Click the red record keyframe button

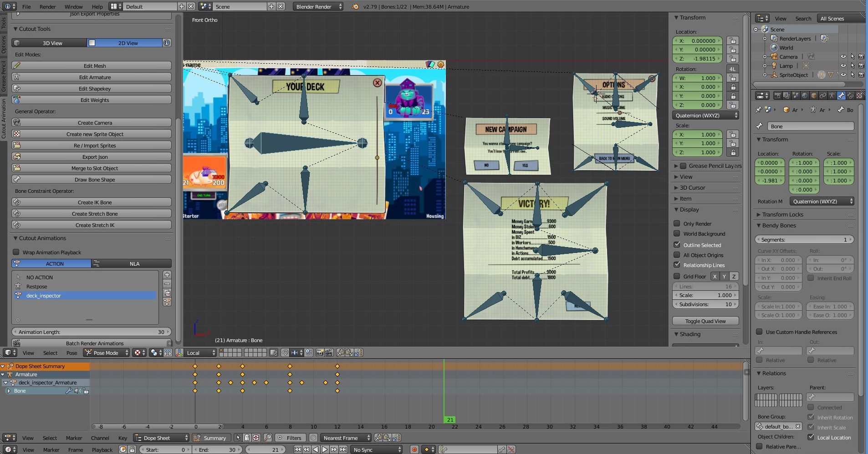coord(414,449)
